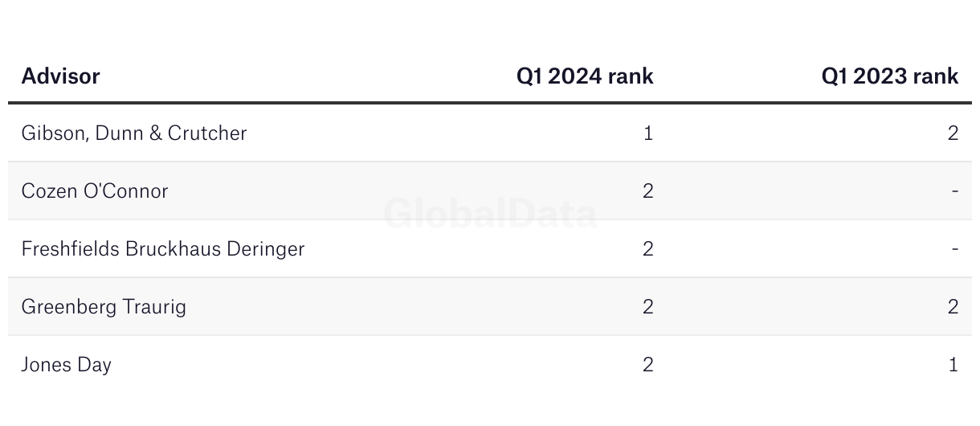Image resolution: width=980 pixels, height=426 pixels.
Task: Click Greenberg Traurig's Q1 2024 rank value
Action: 648,307
